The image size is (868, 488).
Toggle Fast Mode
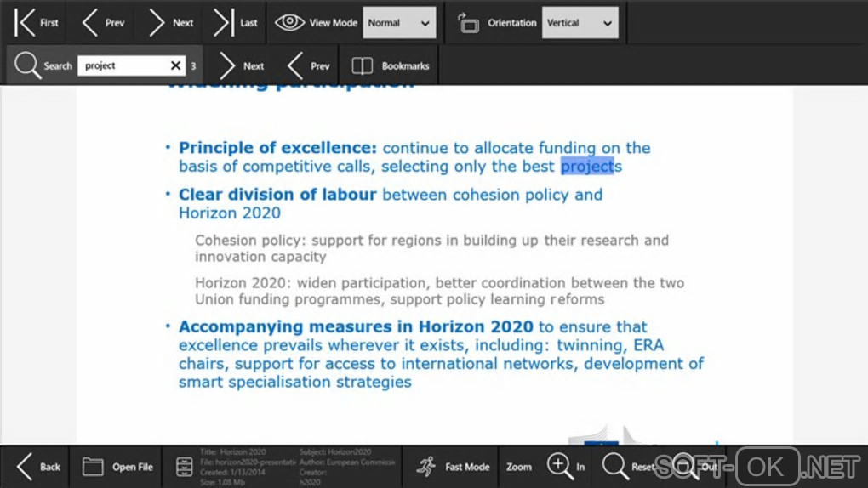[x=453, y=467]
